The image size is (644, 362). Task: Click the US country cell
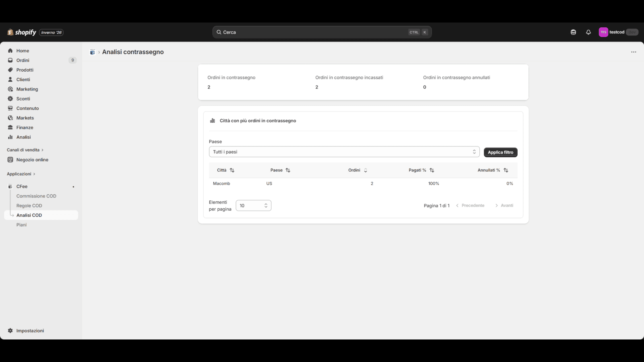pos(269,183)
